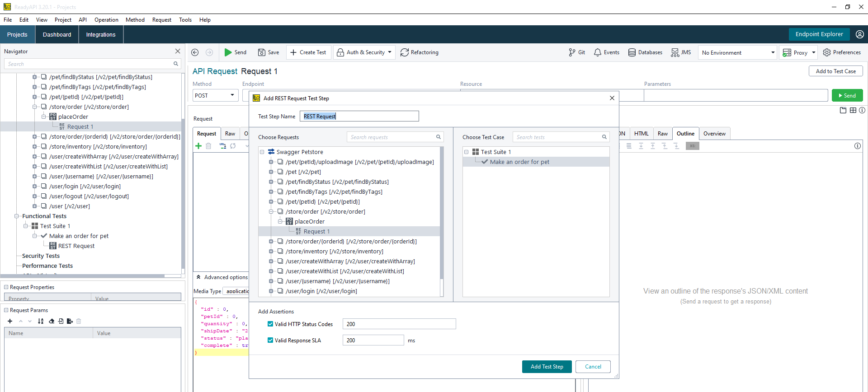Click the green Send button at right
The width and height of the screenshot is (868, 392).
tap(847, 95)
